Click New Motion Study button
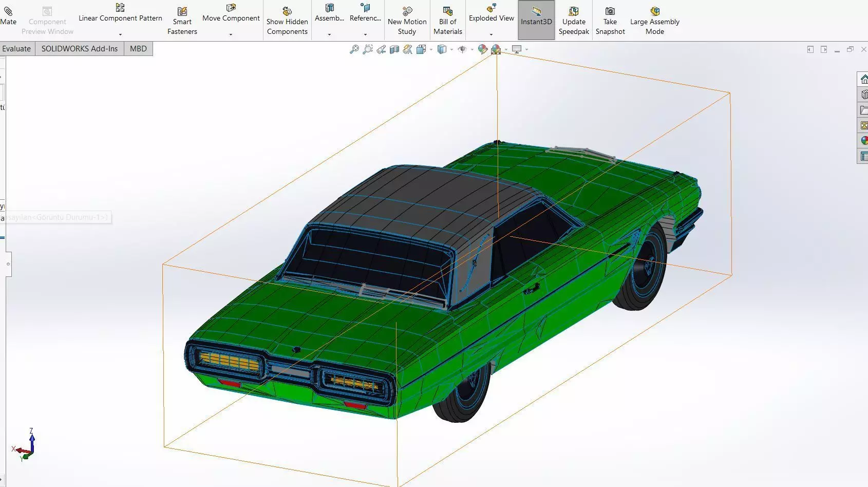Image resolution: width=868 pixels, height=487 pixels. click(407, 21)
